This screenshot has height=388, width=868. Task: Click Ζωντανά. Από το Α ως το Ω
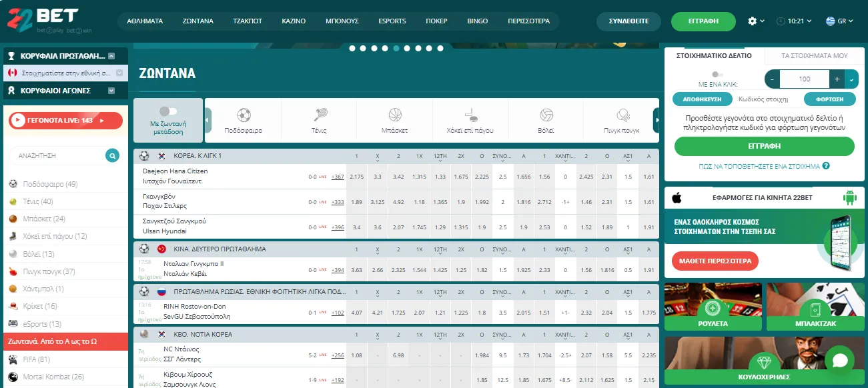point(65,341)
